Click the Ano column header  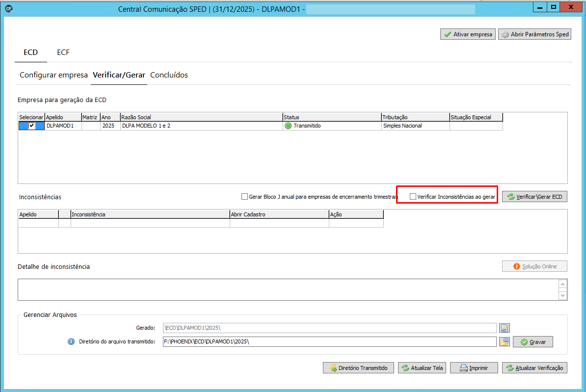tap(110, 117)
